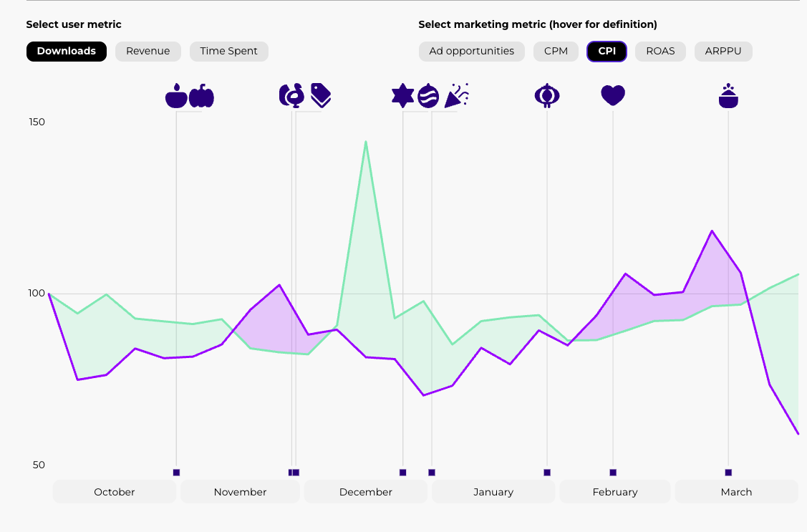Click the Halloween pumpkin icon
This screenshot has width=807, height=532.
coord(202,96)
